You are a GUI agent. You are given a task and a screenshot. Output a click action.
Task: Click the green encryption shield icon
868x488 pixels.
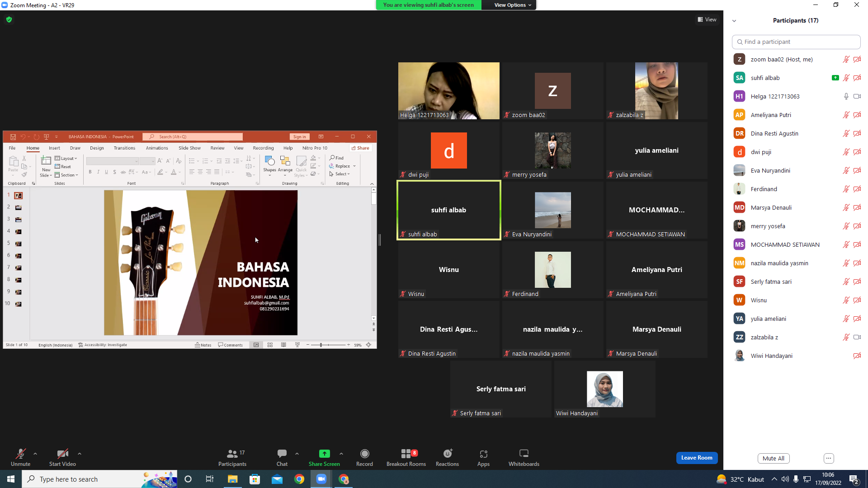pyautogui.click(x=9, y=19)
